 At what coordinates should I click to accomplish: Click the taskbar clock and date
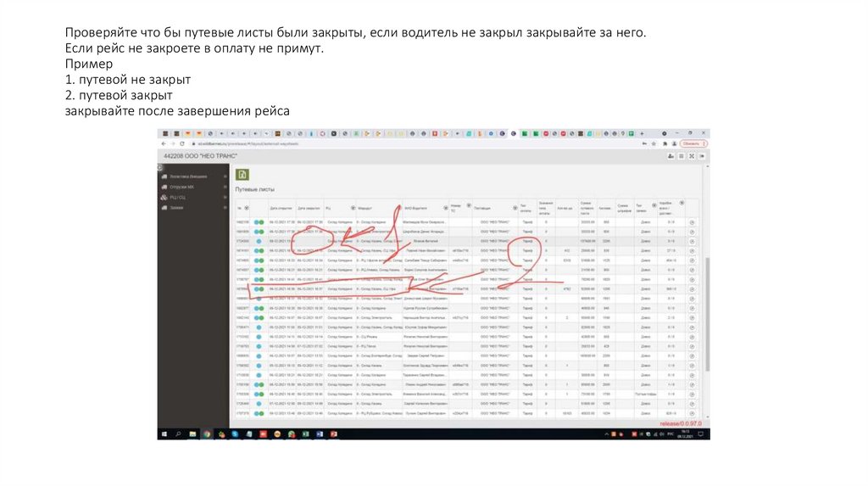coord(686,434)
